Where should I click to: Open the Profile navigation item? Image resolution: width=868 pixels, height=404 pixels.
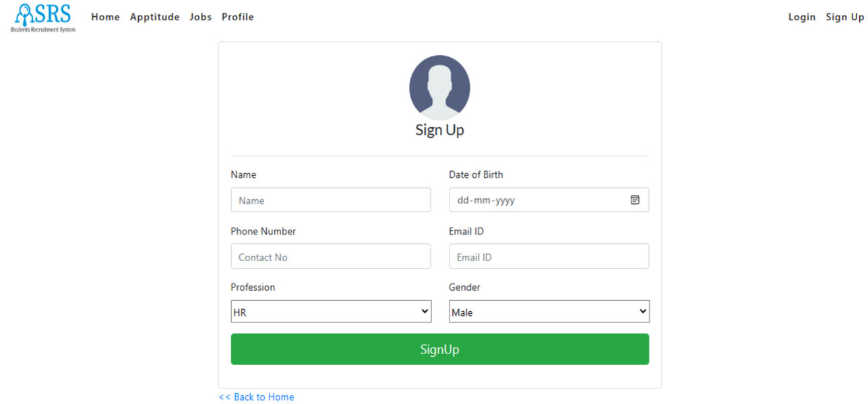(237, 17)
